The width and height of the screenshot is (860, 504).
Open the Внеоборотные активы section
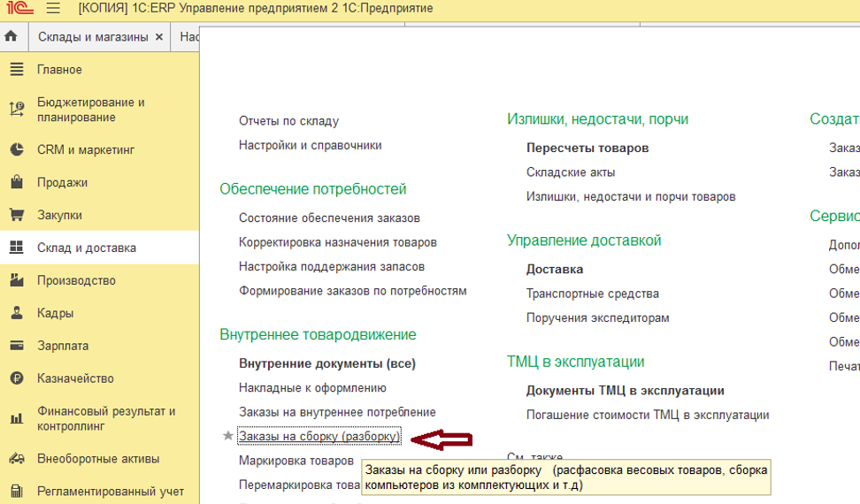99,459
